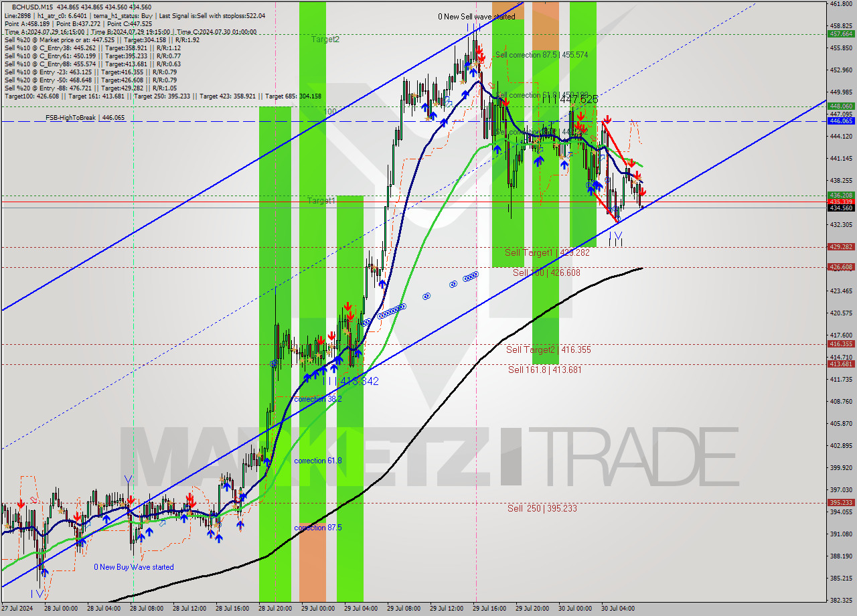Image resolution: width=857 pixels, height=616 pixels.
Task: Click the 423.465 price axis value
Action: (841, 291)
